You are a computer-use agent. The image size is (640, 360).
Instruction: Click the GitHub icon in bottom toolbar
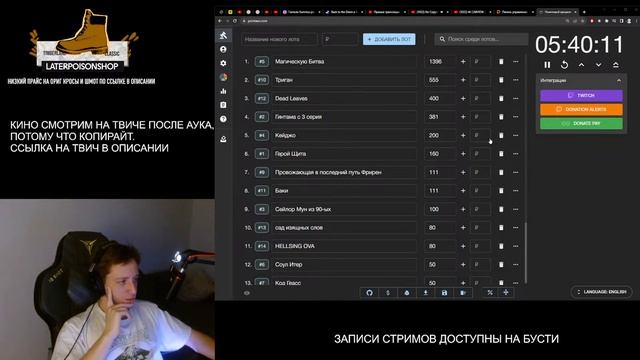pos(369,293)
